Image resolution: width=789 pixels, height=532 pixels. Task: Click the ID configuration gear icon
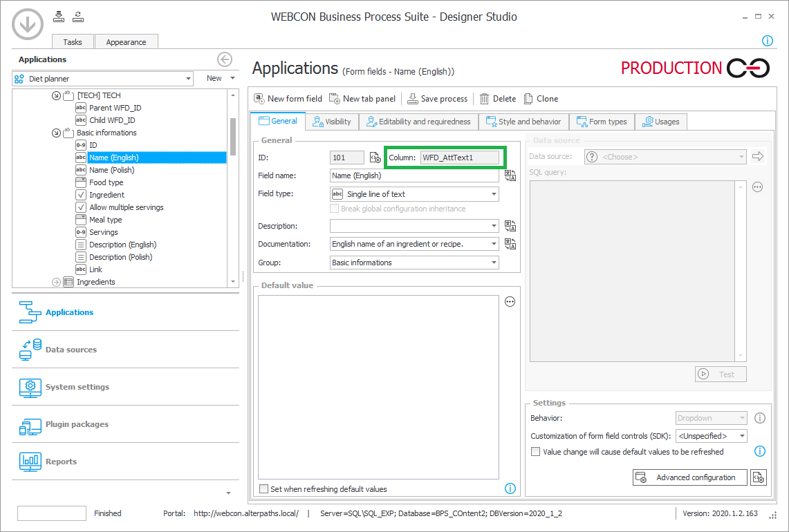point(375,158)
